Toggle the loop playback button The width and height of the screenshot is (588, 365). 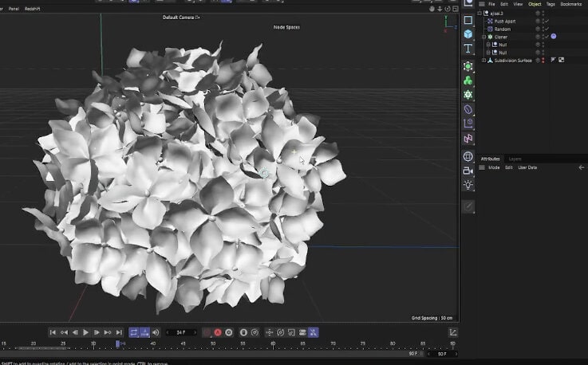(x=133, y=332)
